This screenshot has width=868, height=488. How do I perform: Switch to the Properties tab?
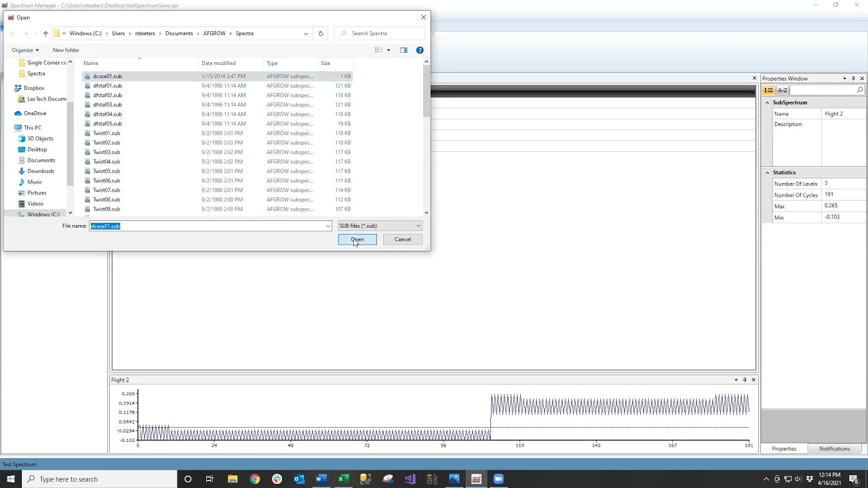click(x=784, y=449)
